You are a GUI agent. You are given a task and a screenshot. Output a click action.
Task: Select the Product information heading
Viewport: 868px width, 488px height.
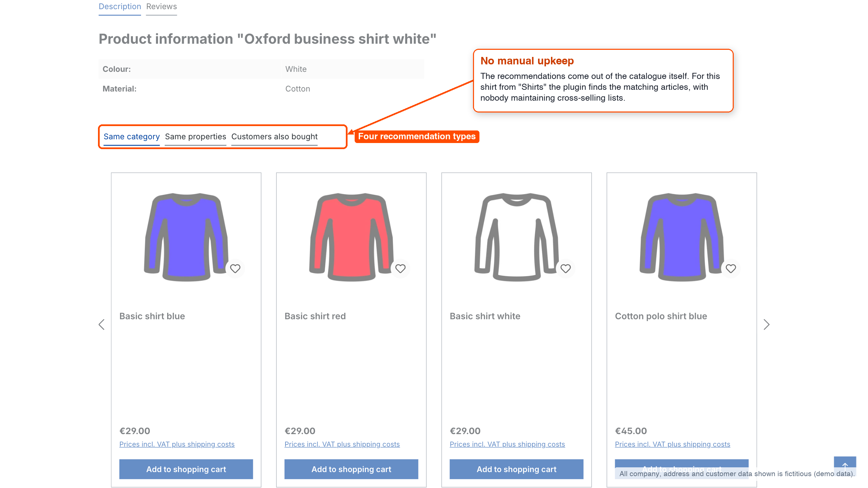tap(267, 39)
